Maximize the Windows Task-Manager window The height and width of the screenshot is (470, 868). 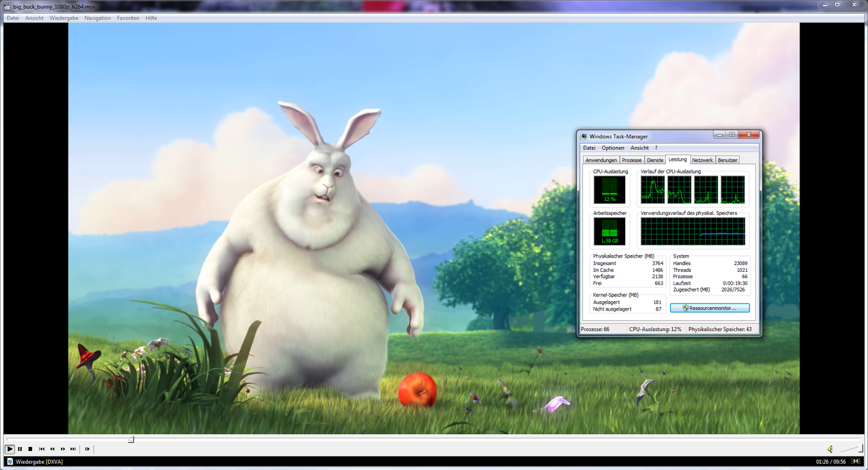[732, 135]
